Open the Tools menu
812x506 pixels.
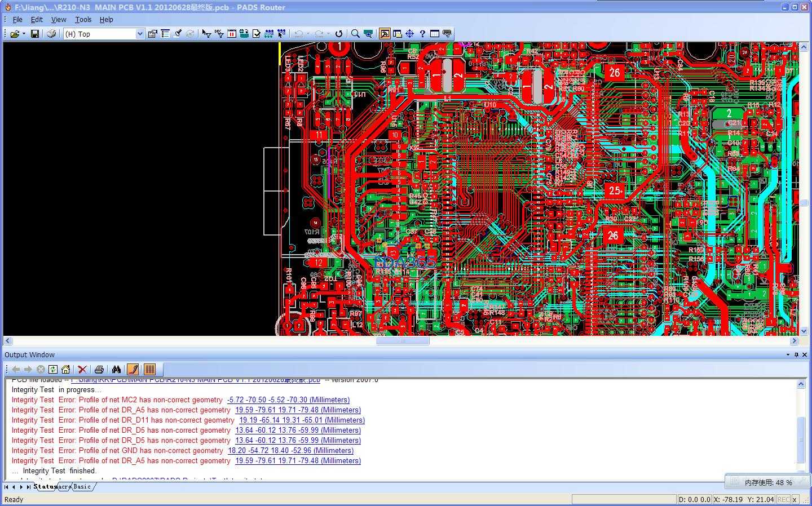point(83,19)
